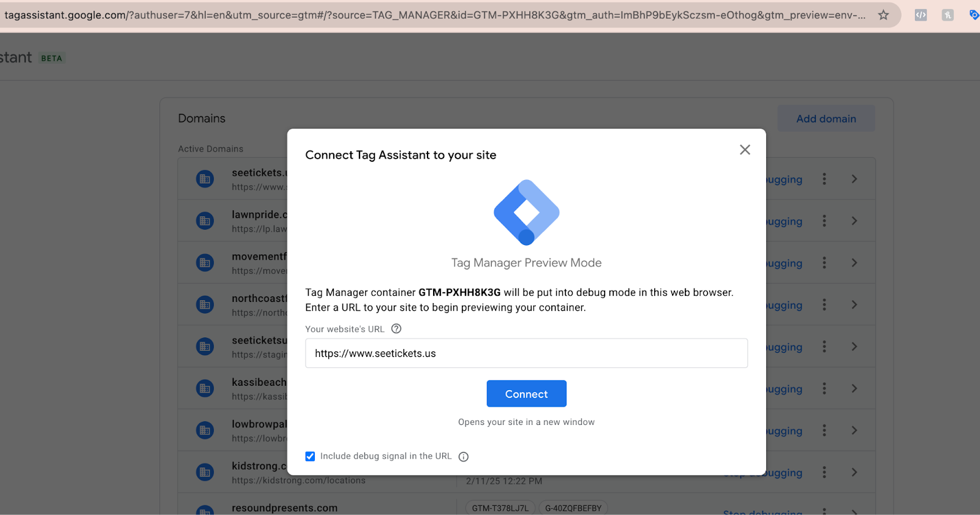Open the Tag Assistant extension icon

974,15
